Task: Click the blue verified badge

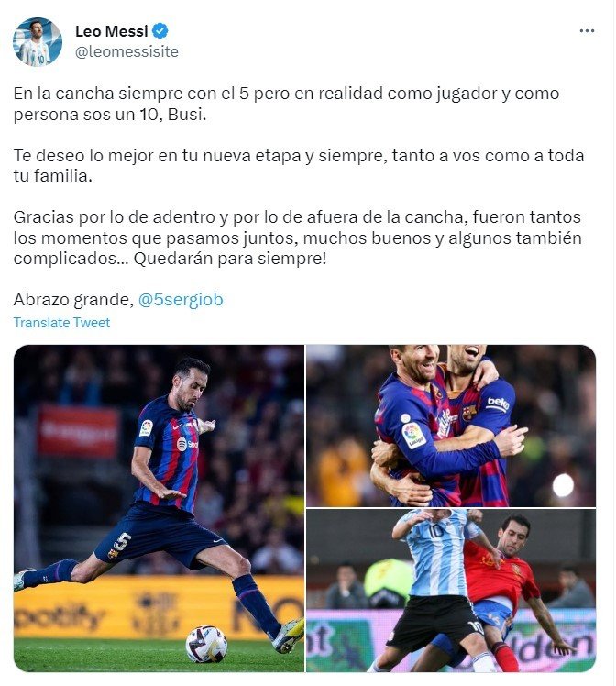Action: click(x=160, y=30)
